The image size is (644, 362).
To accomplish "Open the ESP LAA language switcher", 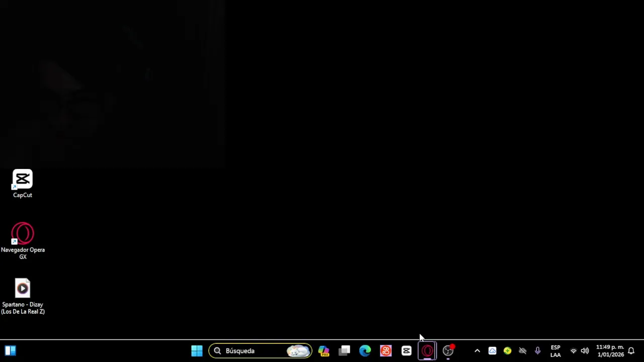I will [555, 351].
